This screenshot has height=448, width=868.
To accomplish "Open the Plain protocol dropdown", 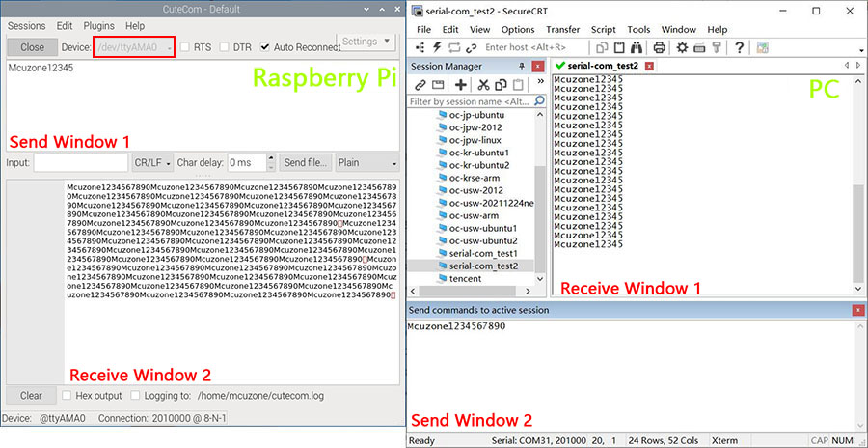I will (x=367, y=162).
